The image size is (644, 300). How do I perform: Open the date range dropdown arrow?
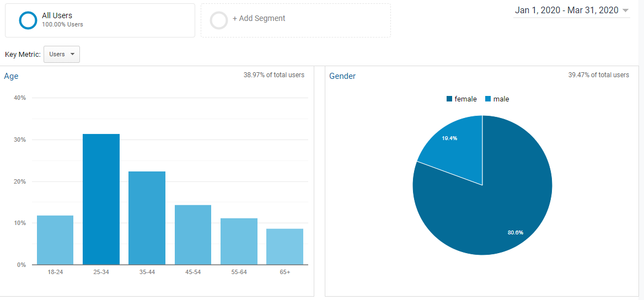click(625, 10)
